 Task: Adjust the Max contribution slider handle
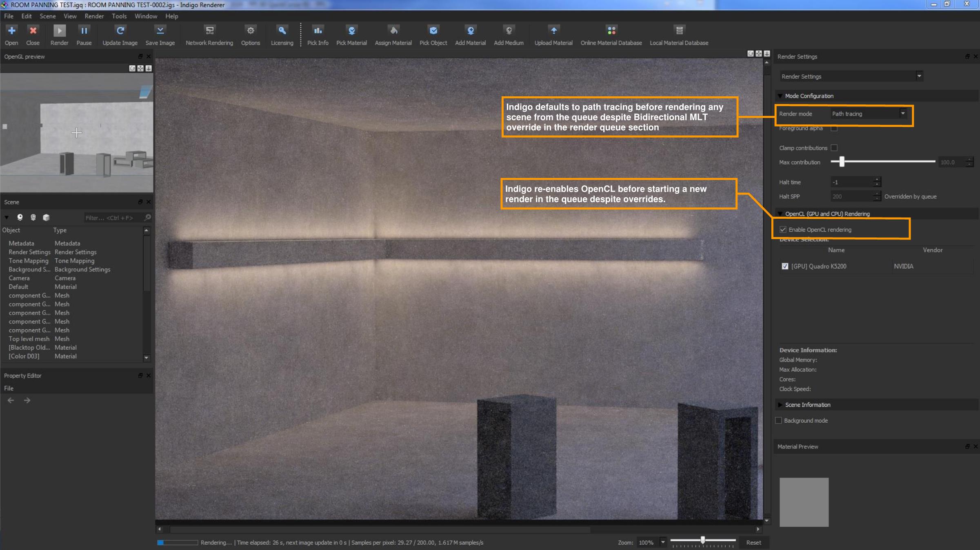point(842,162)
